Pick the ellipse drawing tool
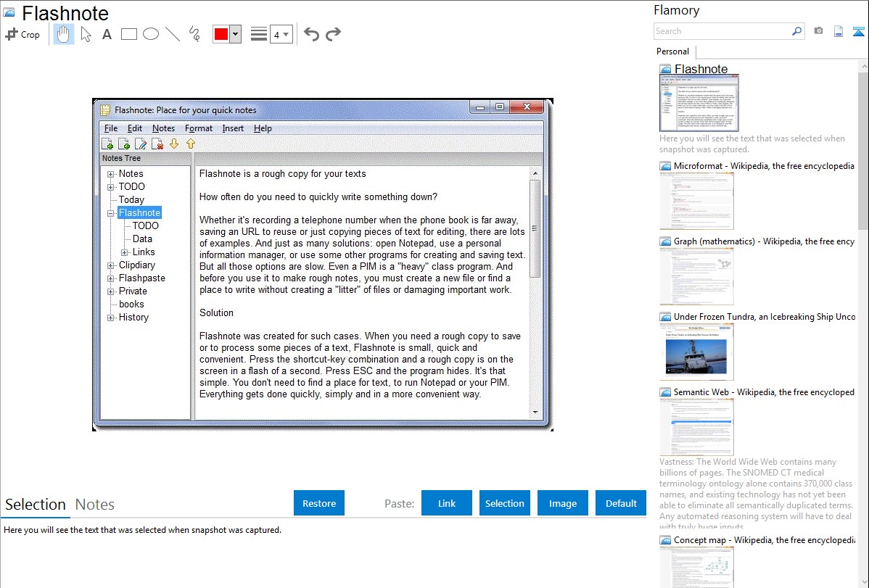 point(151,34)
